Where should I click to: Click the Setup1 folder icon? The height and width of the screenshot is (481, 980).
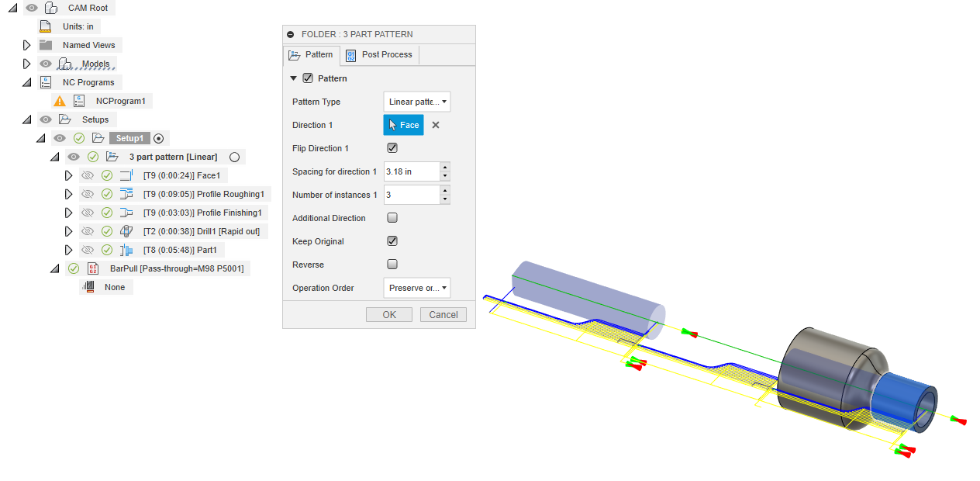[98, 138]
